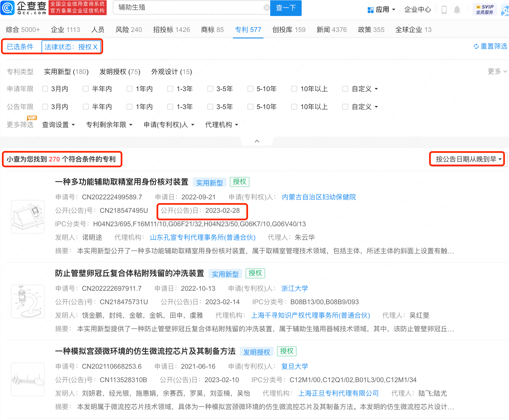Open 代理机构 filter dropdown

222,124
